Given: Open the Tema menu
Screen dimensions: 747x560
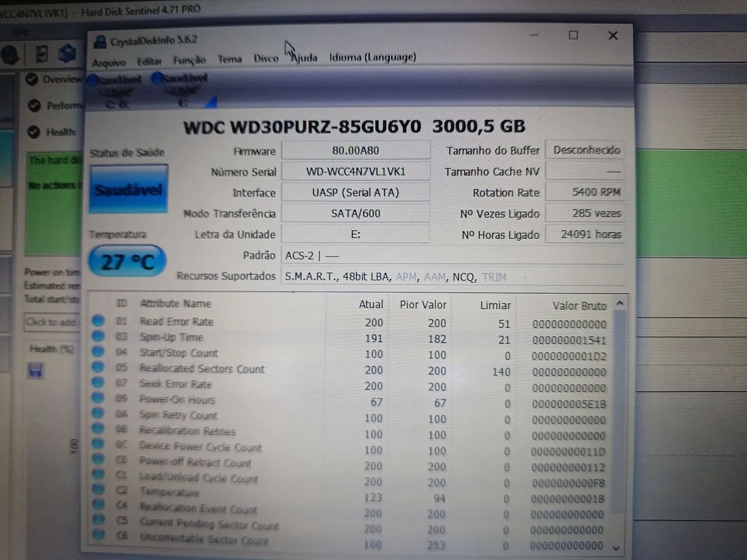Looking at the screenshot, I should click(x=230, y=59).
